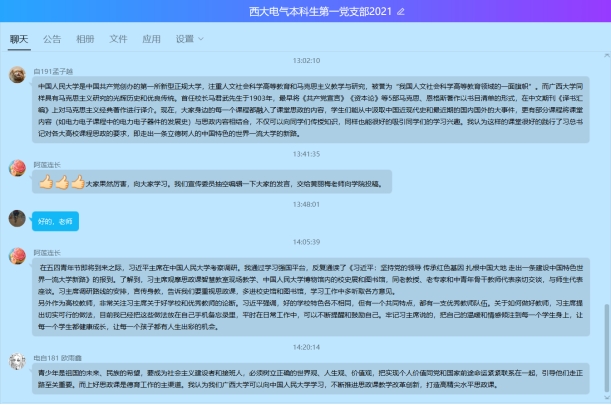Screen dimensions: 611x405
Task: Open the 应用 tab
Action: click(151, 39)
